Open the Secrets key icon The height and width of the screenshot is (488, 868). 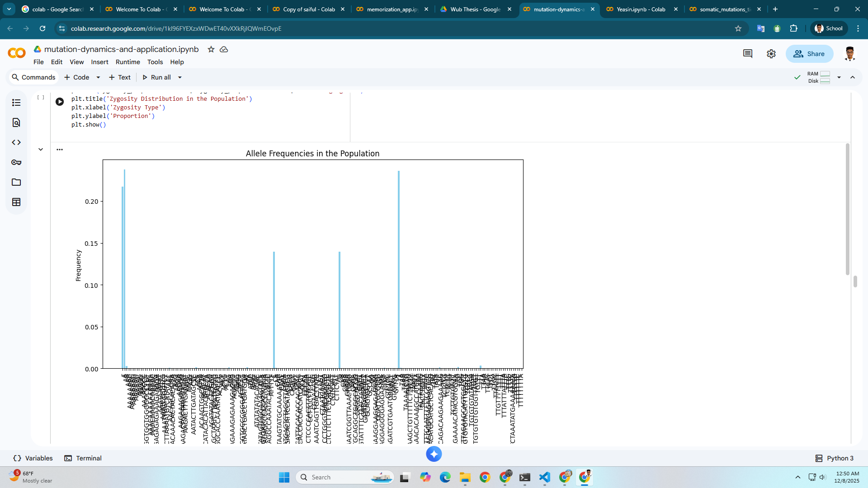pyautogui.click(x=16, y=162)
